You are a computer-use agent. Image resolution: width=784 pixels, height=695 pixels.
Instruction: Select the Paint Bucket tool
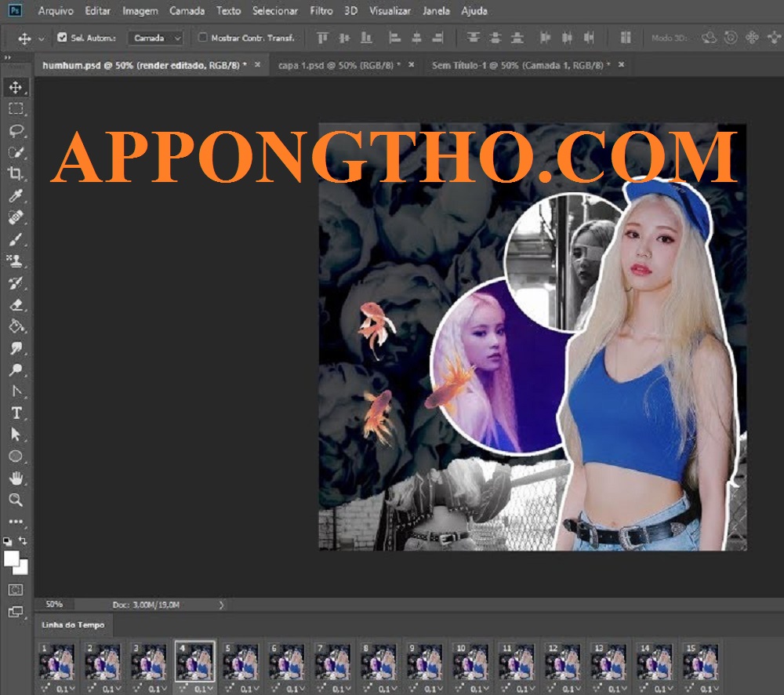(16, 327)
